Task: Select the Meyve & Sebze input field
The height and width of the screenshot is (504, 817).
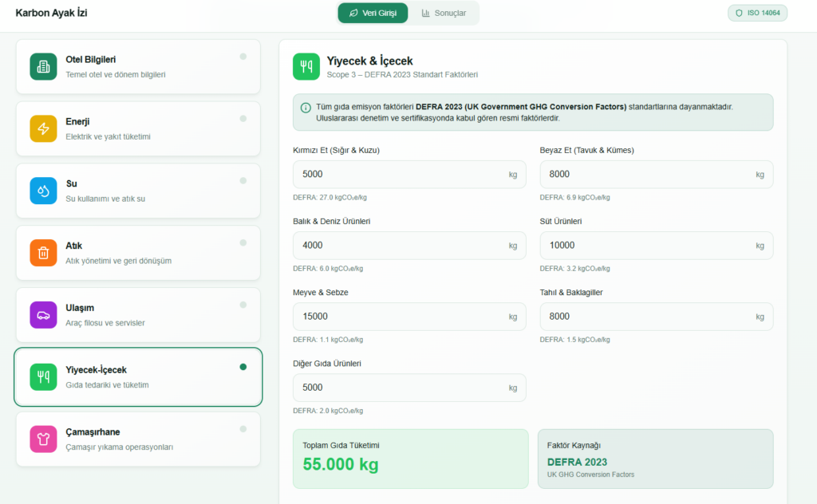Action: (399, 317)
